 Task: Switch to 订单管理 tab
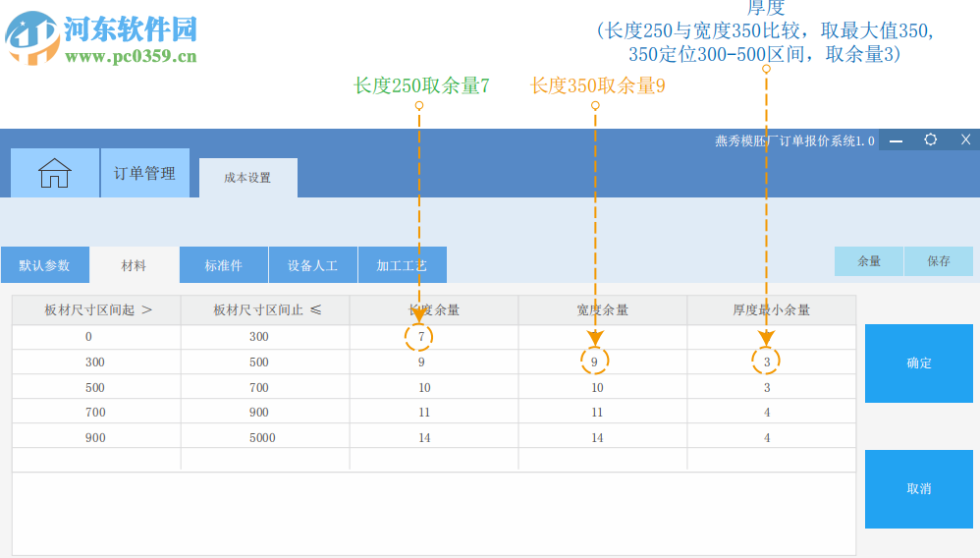[x=144, y=173]
